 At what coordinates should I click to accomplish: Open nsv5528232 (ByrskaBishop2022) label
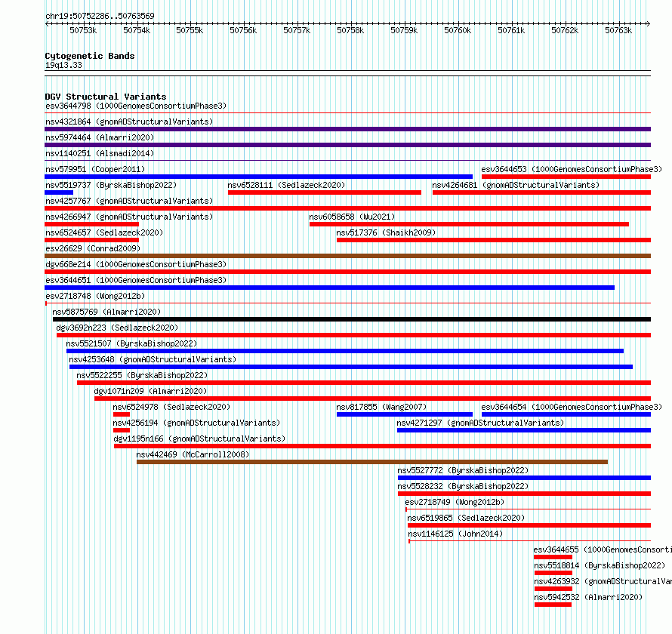coord(463,486)
